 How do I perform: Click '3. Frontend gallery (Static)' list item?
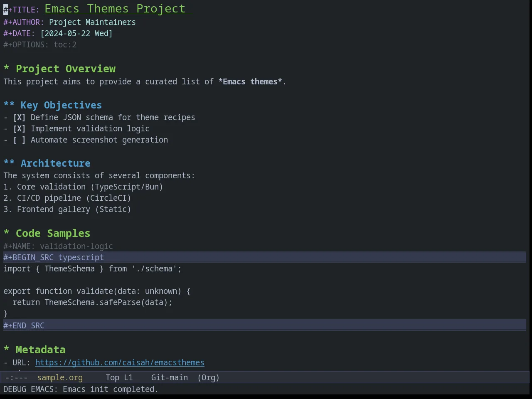coord(67,209)
